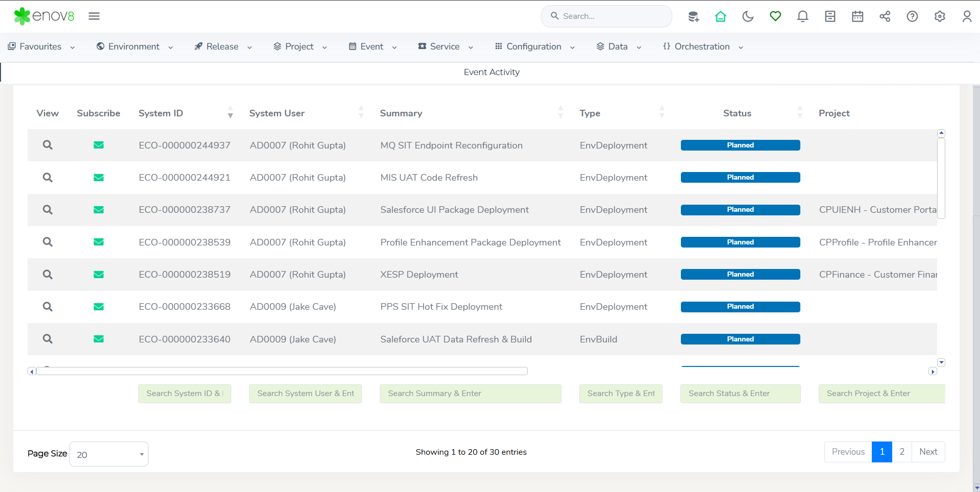Image resolution: width=980 pixels, height=492 pixels.
Task: View details of MQ SIT Endpoint Reconfiguration
Action: click(47, 145)
